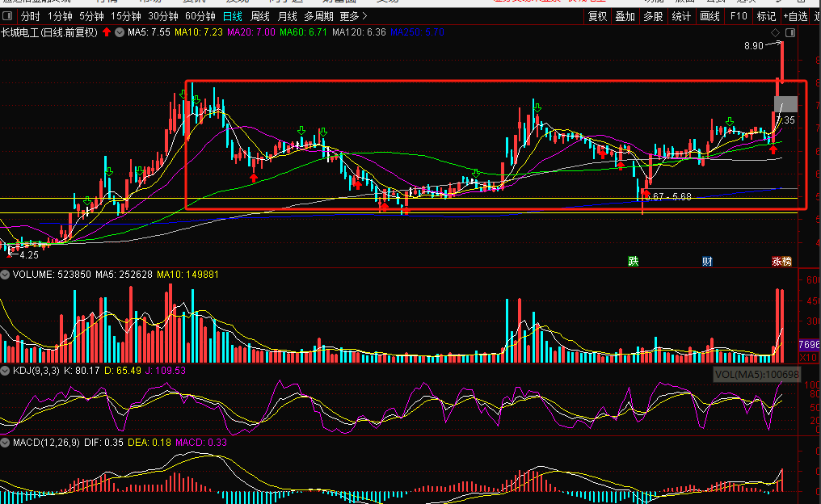Image resolution: width=821 pixels, height=504 pixels.
Task: Click the 5.67 - 5.68 price label
Action: point(668,197)
